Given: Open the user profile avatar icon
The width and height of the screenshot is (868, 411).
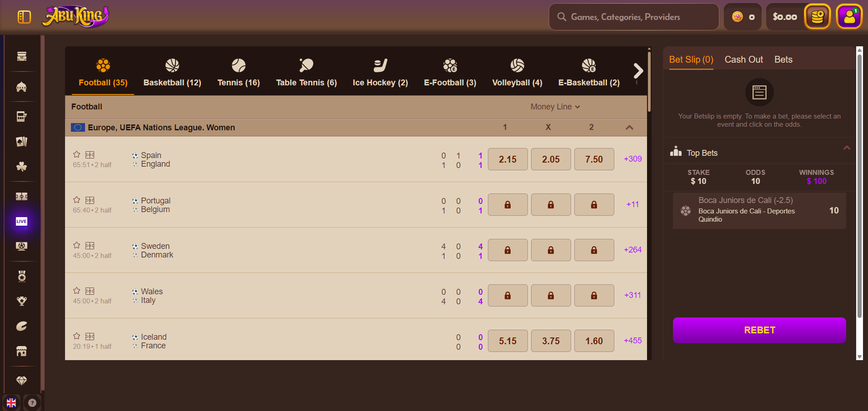Looking at the screenshot, I should click(x=849, y=17).
